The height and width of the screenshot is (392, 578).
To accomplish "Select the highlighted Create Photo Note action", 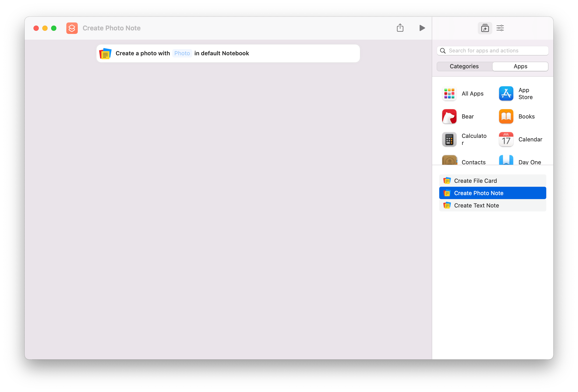I will click(x=478, y=193).
